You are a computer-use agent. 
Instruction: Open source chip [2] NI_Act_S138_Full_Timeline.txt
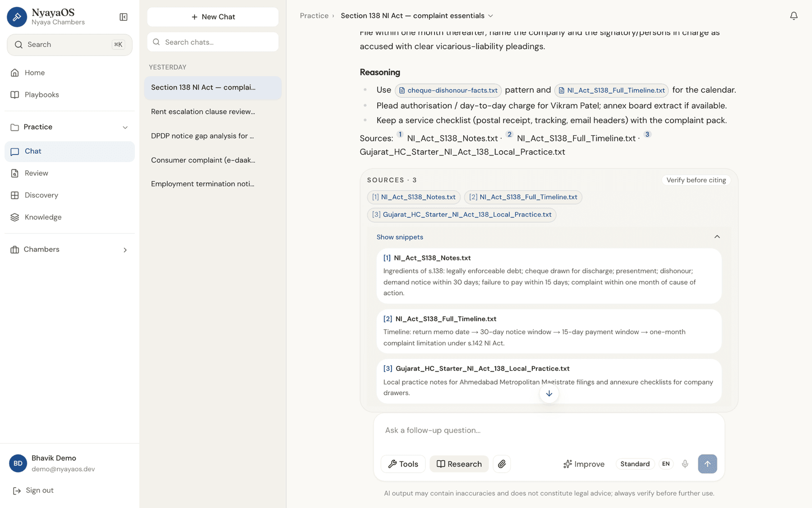point(523,197)
